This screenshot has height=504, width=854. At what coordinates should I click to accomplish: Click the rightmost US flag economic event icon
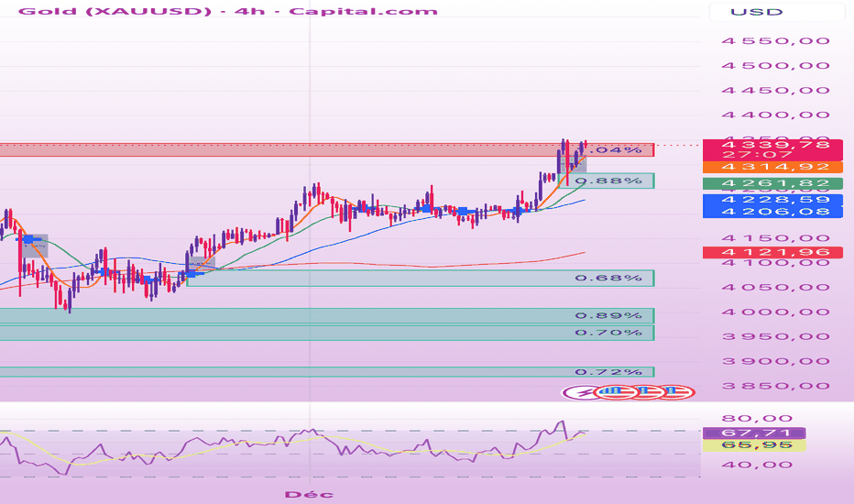(x=677, y=392)
